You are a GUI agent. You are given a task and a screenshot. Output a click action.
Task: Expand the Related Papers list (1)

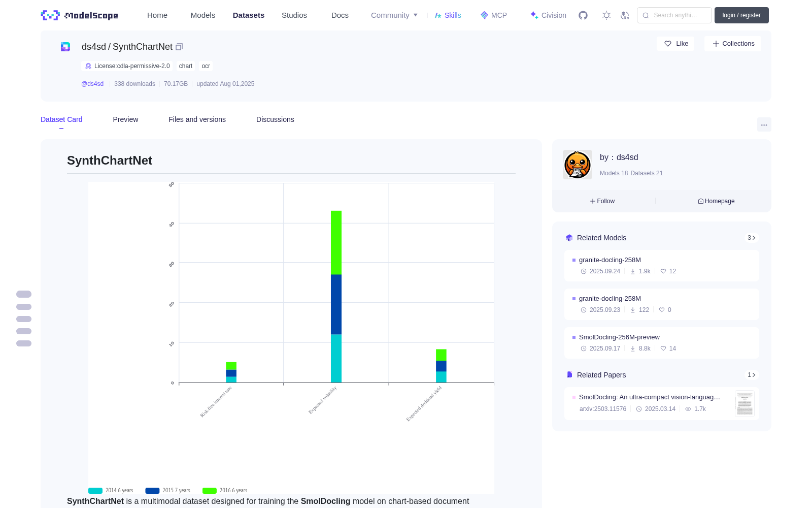(x=751, y=375)
